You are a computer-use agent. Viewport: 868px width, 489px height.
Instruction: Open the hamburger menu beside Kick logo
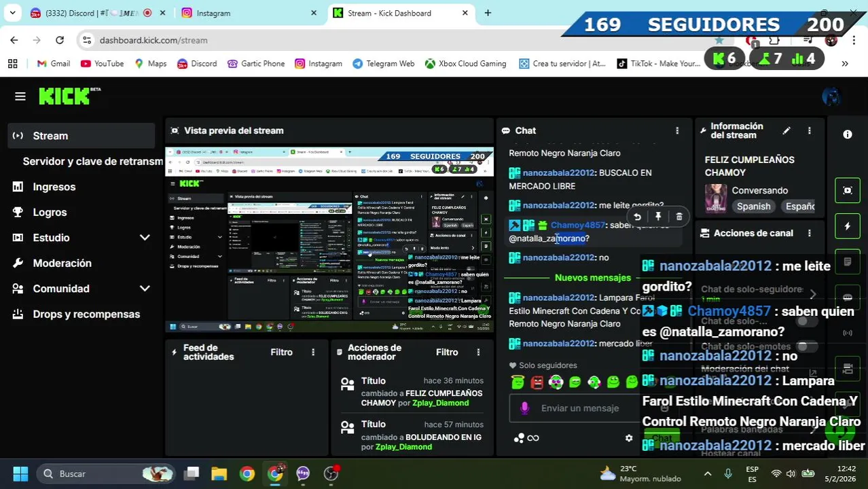coord(20,96)
